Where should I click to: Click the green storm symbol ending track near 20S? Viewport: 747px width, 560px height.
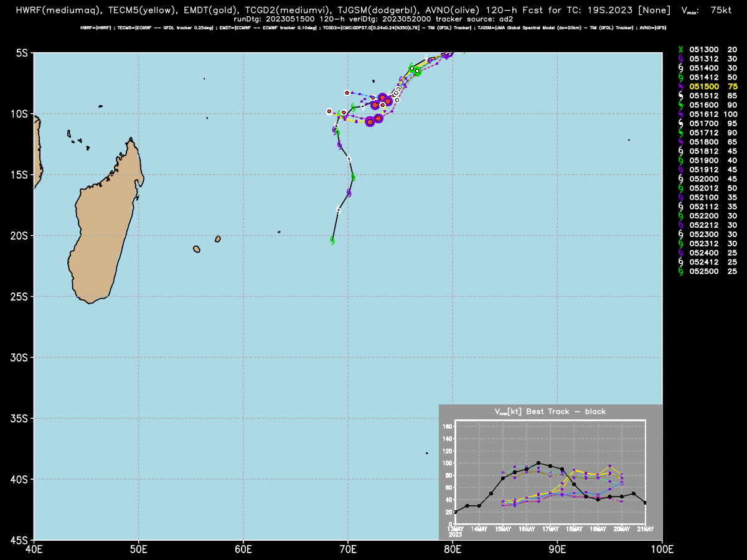point(332,240)
